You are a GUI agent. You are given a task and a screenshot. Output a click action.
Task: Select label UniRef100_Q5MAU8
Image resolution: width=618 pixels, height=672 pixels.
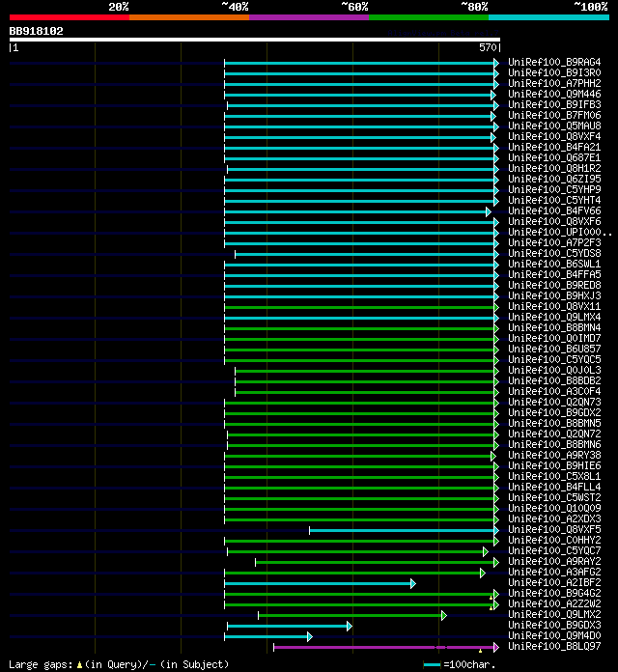tap(554, 126)
